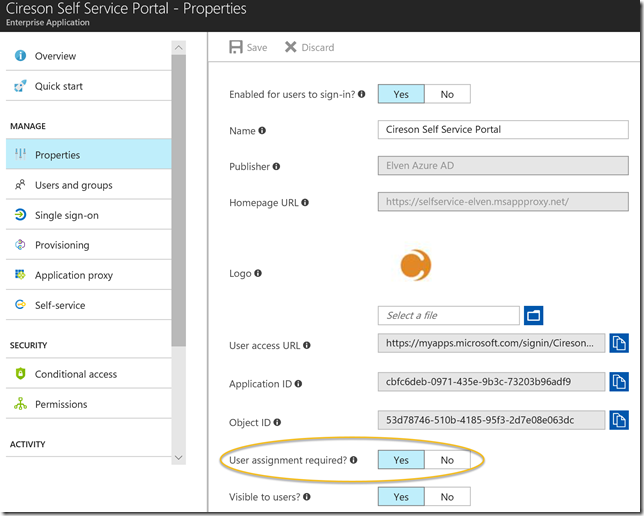
Task: Click the Object ID text field
Action: [x=491, y=420]
